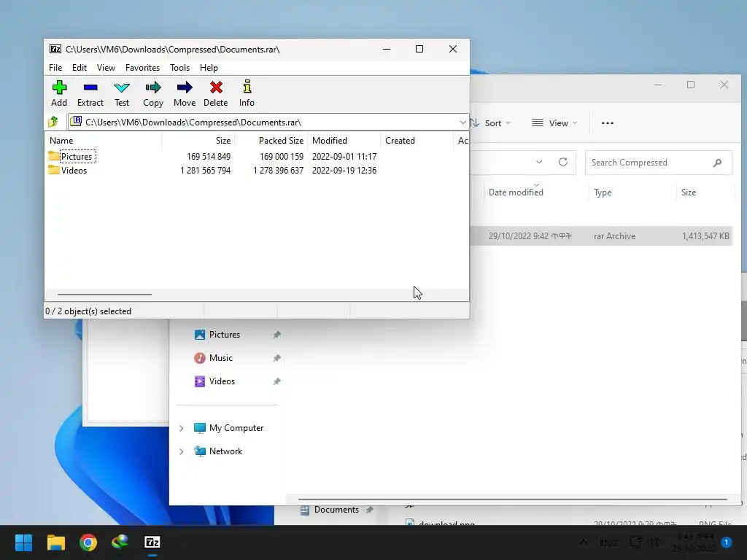Select Network in sidebar

point(218,451)
